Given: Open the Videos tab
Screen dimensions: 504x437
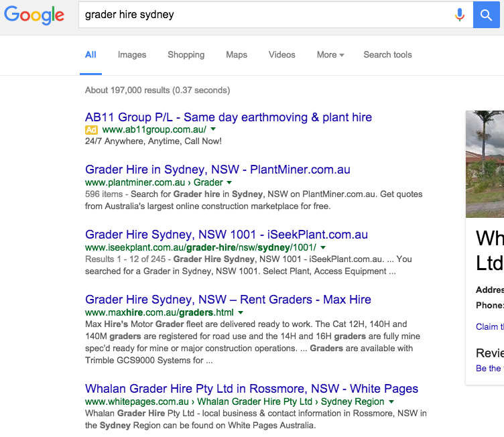Looking at the screenshot, I should coord(282,55).
